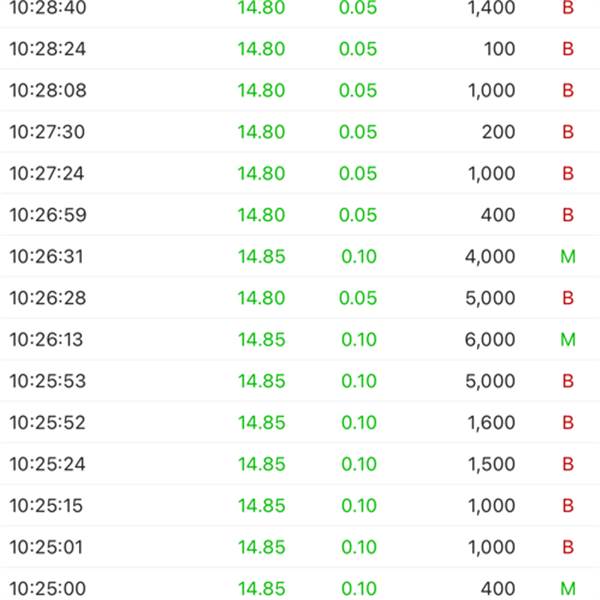
Task: Click the 14.85 price at 10:25:53
Action: 262,381
